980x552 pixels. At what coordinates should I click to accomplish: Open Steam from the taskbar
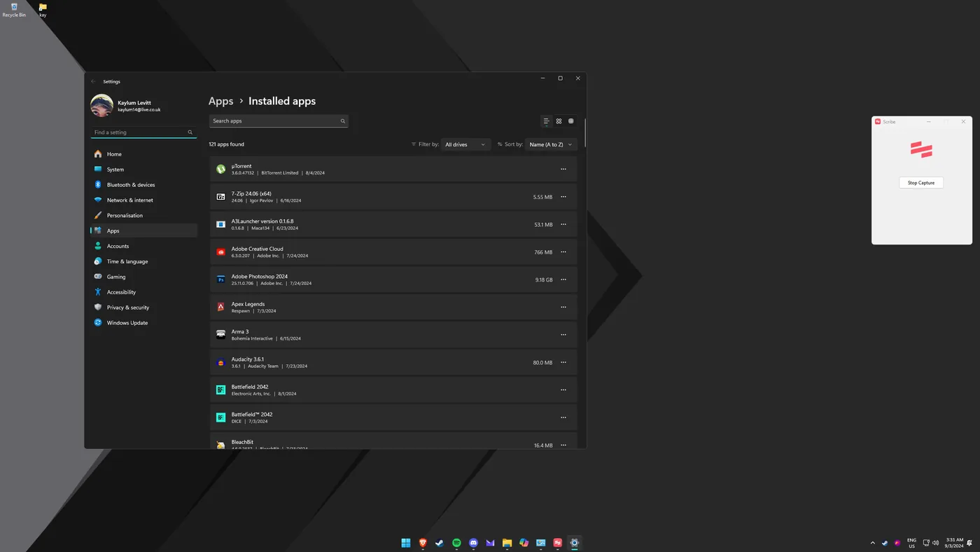pos(440,543)
